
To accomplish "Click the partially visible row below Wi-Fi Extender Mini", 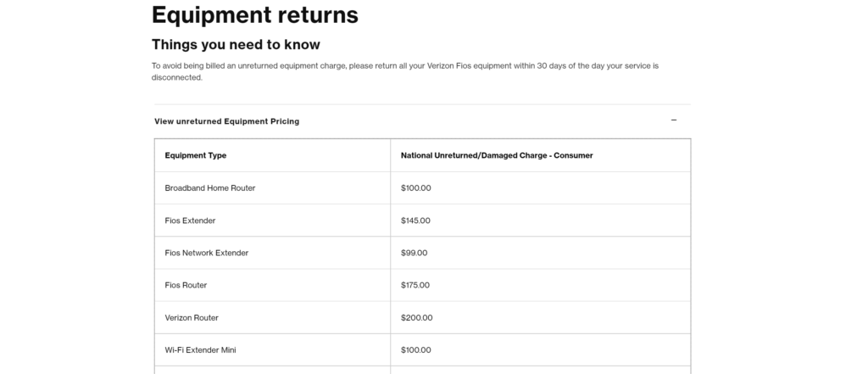I will (x=422, y=370).
